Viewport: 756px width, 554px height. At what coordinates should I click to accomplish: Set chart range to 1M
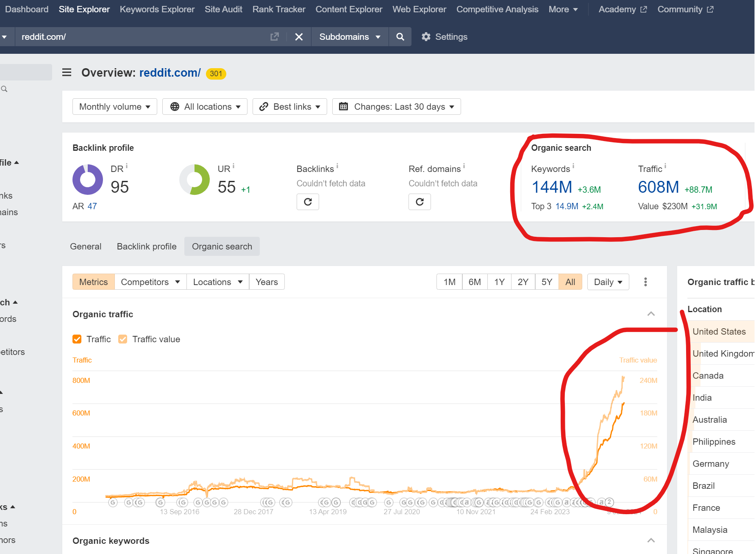click(x=450, y=282)
